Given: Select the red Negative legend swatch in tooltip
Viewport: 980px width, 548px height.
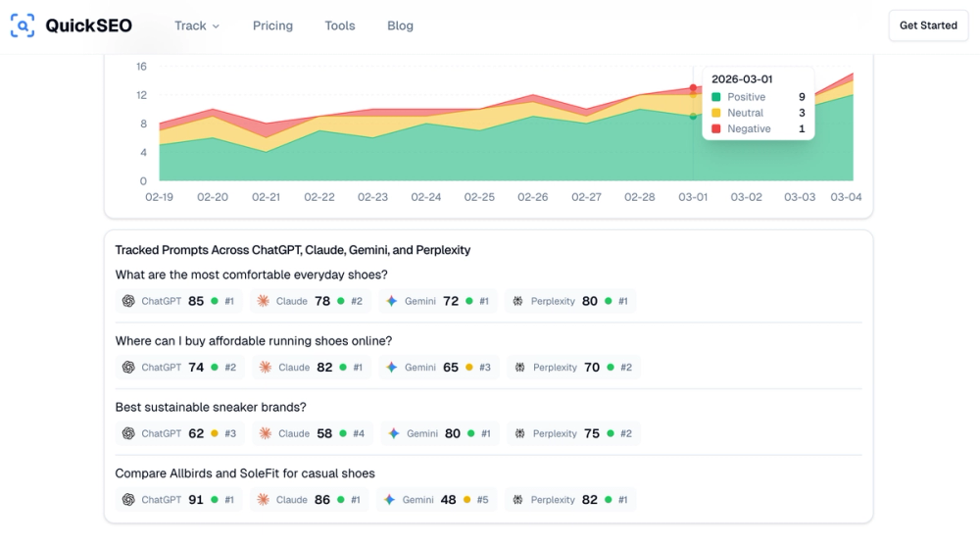Looking at the screenshot, I should click(716, 128).
